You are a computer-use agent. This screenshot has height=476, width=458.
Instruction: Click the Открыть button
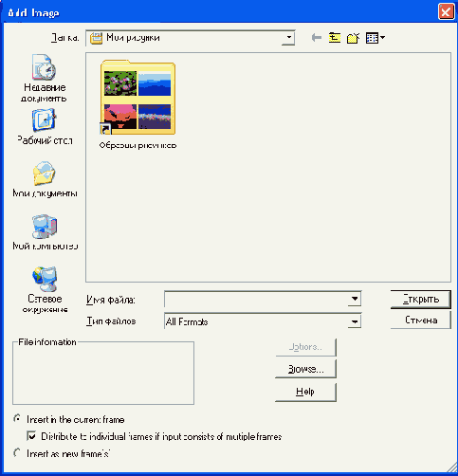point(420,299)
